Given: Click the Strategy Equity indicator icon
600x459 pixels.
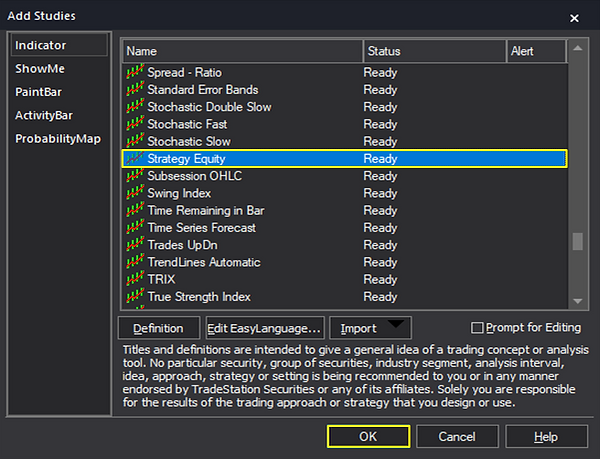Looking at the screenshot, I should (x=135, y=158).
